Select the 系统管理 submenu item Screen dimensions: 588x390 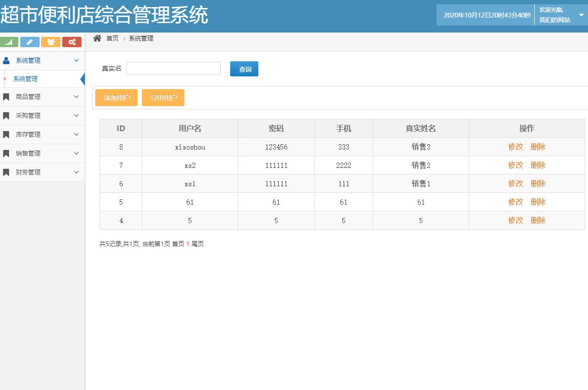[x=25, y=79]
